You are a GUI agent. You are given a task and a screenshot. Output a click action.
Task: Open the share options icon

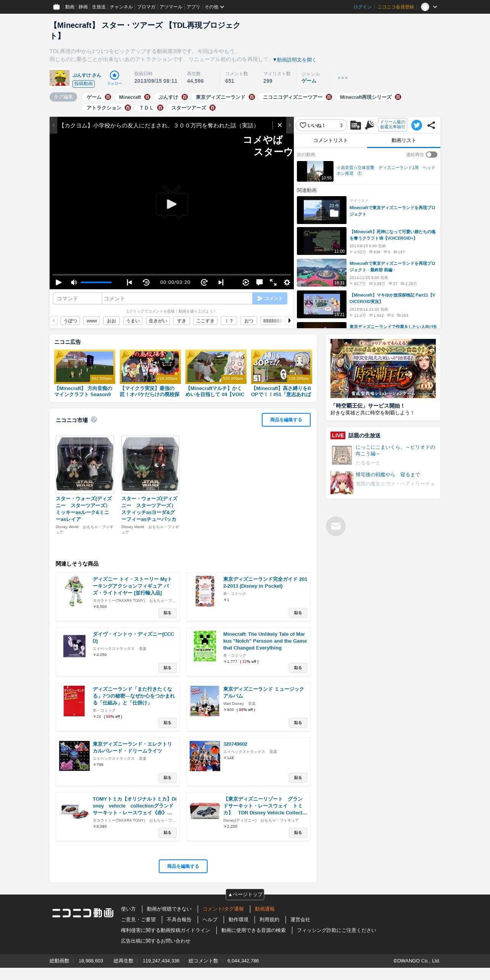click(431, 125)
